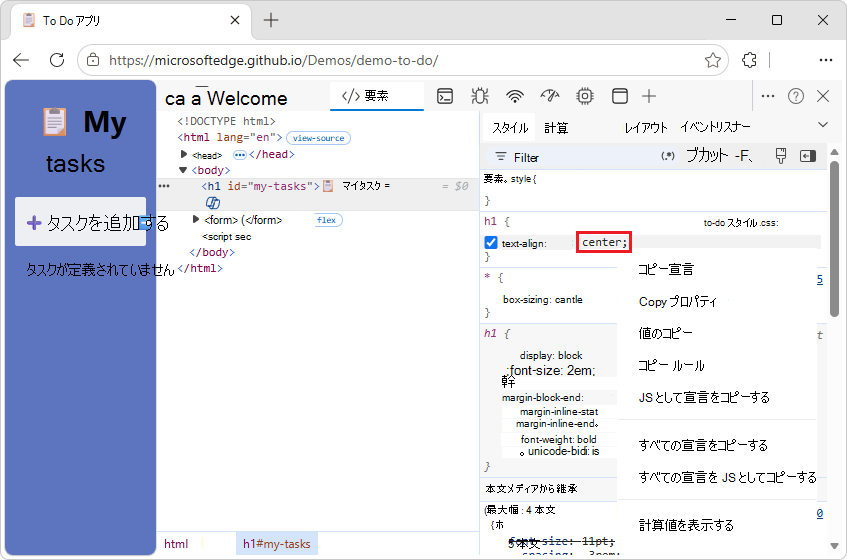Uncheck the text-align declaration checkbox
The height and width of the screenshot is (560, 847).
click(x=490, y=243)
